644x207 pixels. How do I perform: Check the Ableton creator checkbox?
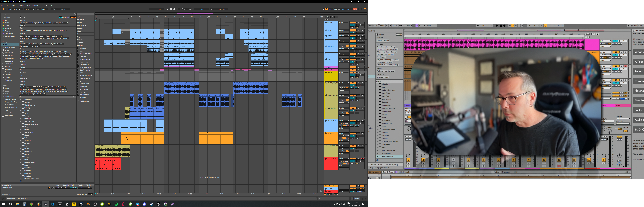point(78,48)
